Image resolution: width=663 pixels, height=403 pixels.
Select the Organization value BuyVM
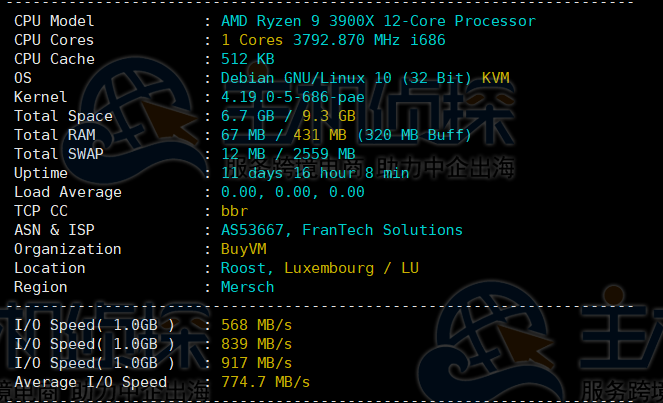243,249
